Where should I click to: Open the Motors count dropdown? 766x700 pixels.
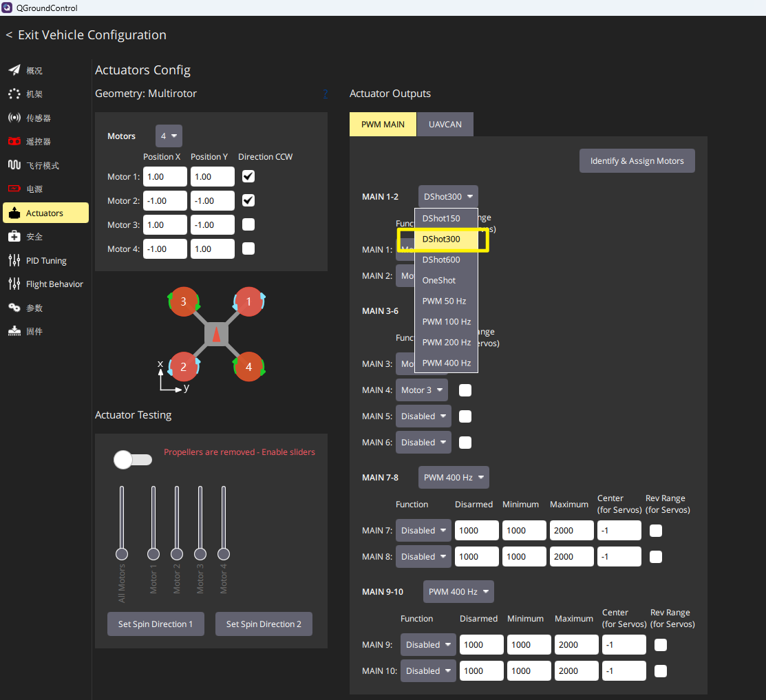pyautogui.click(x=169, y=136)
